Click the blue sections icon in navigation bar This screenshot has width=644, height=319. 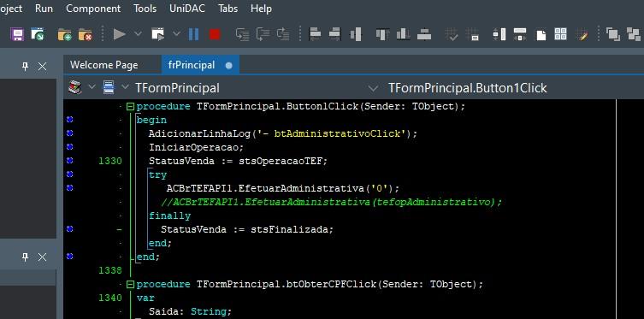pyautogui.click(x=109, y=87)
